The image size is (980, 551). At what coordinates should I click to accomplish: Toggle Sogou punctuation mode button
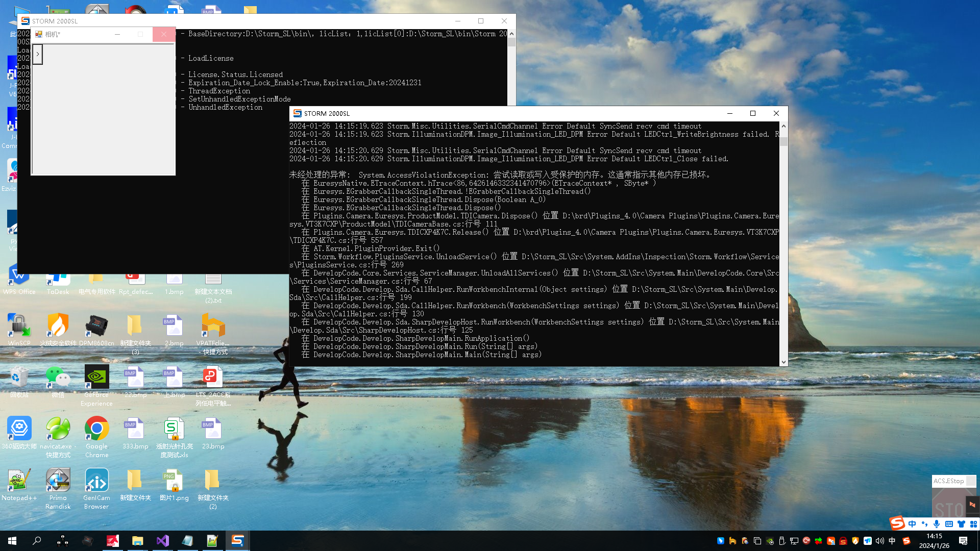(x=924, y=524)
